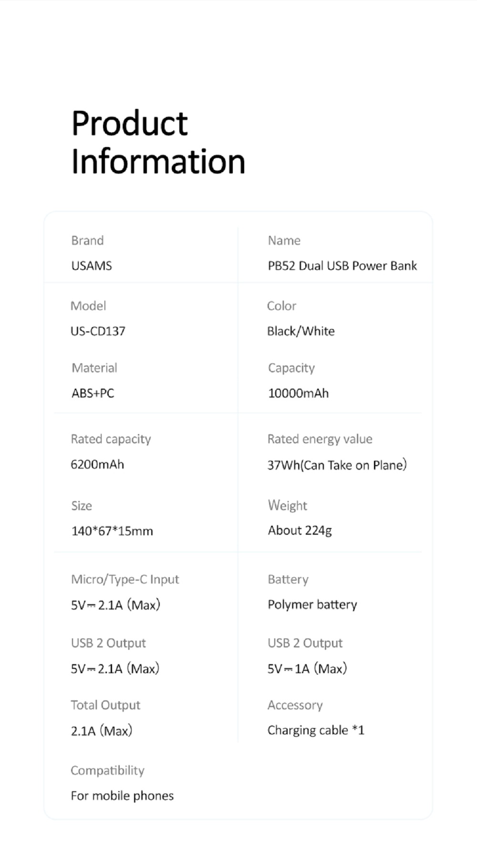Click the Black/White color value
Viewport: 477px width, 868px height.
tap(301, 331)
